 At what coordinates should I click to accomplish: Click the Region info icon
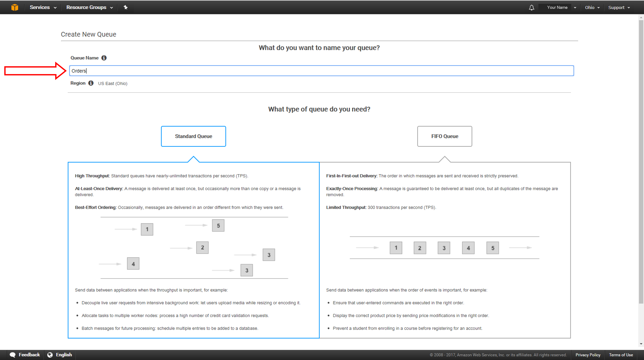[91, 83]
